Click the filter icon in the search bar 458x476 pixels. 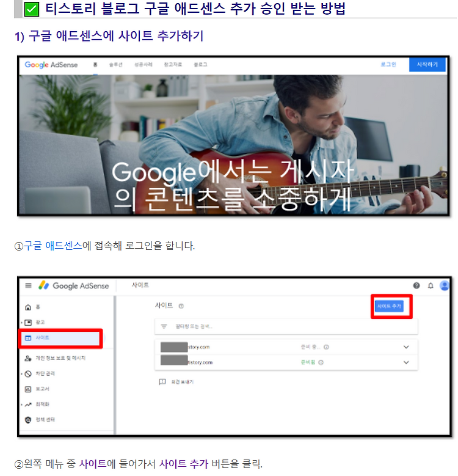[x=164, y=326]
